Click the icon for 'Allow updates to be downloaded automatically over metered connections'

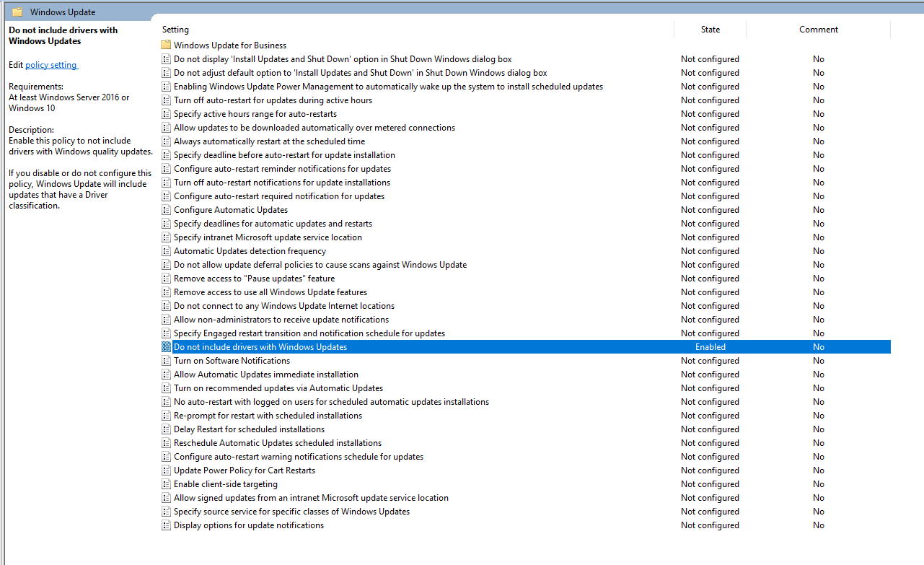(166, 128)
